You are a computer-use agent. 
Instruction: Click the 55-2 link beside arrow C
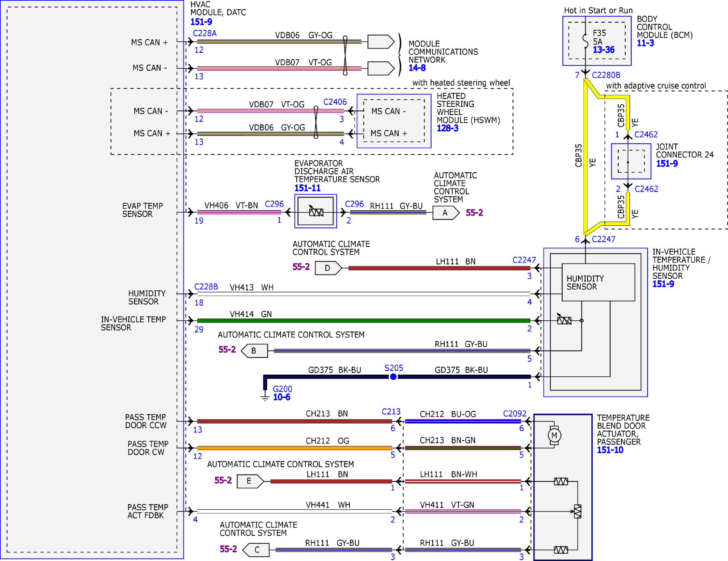click(228, 549)
